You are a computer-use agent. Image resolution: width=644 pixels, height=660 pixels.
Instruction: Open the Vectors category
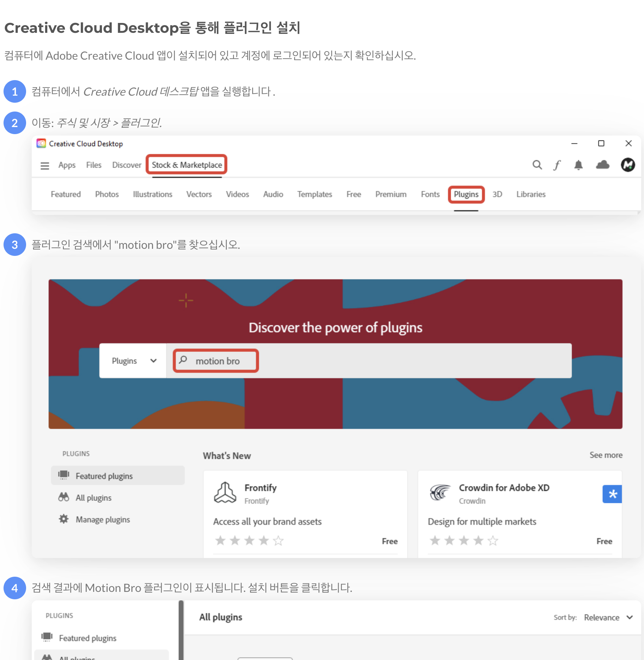pos(199,194)
